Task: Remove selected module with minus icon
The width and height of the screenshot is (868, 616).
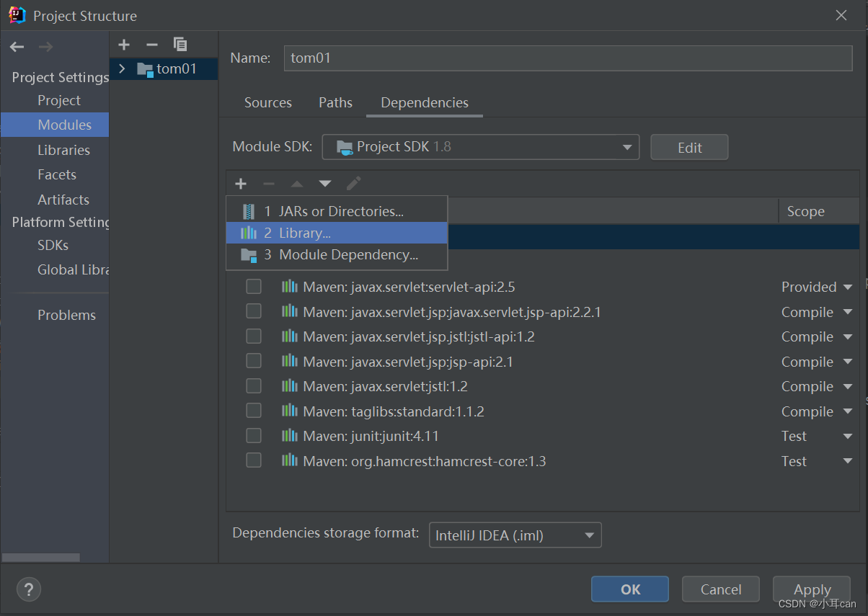Action: [x=151, y=45]
